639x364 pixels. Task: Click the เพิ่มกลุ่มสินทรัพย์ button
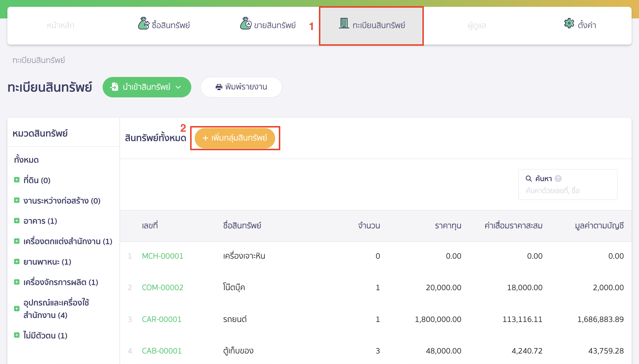235,138
